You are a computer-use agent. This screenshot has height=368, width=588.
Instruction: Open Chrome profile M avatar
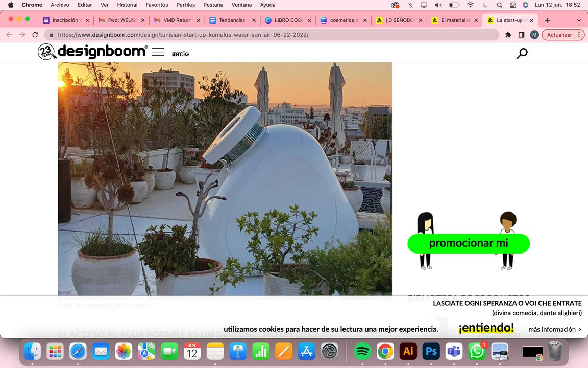click(x=534, y=35)
